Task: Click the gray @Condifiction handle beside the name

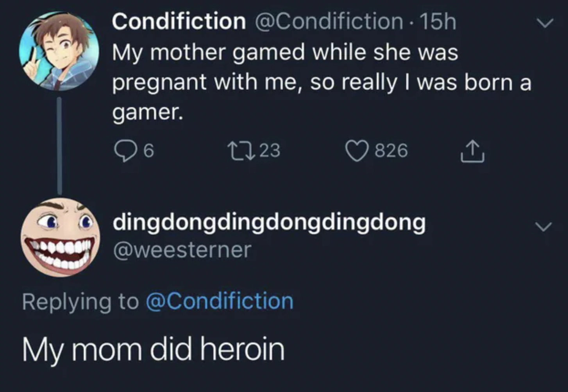Action: (329, 21)
